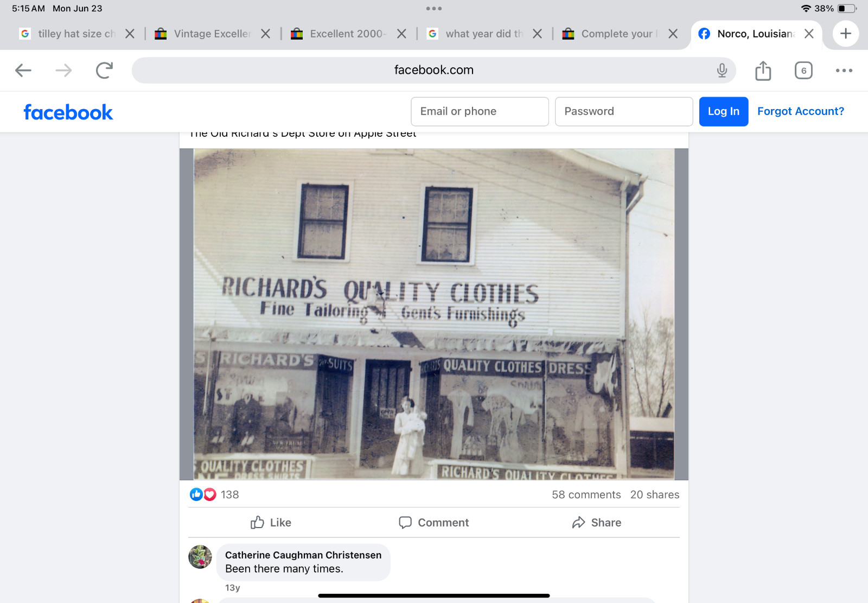Close the Complete your tab

[673, 34]
